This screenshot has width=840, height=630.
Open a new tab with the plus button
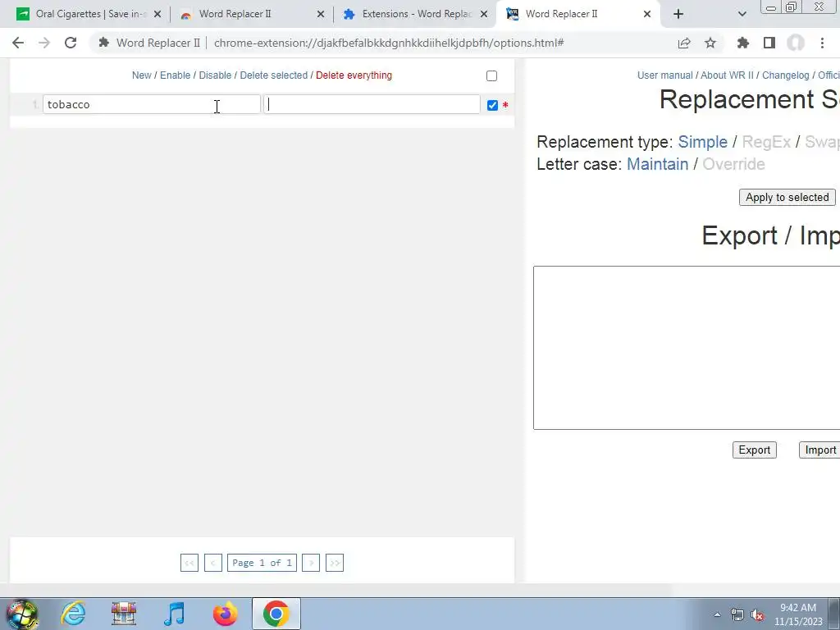click(678, 14)
